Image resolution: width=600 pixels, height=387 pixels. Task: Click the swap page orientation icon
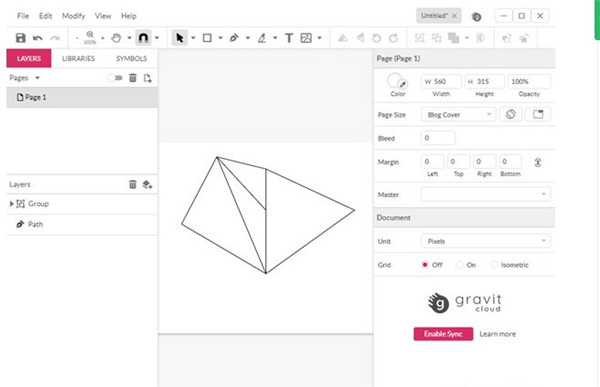pos(510,114)
